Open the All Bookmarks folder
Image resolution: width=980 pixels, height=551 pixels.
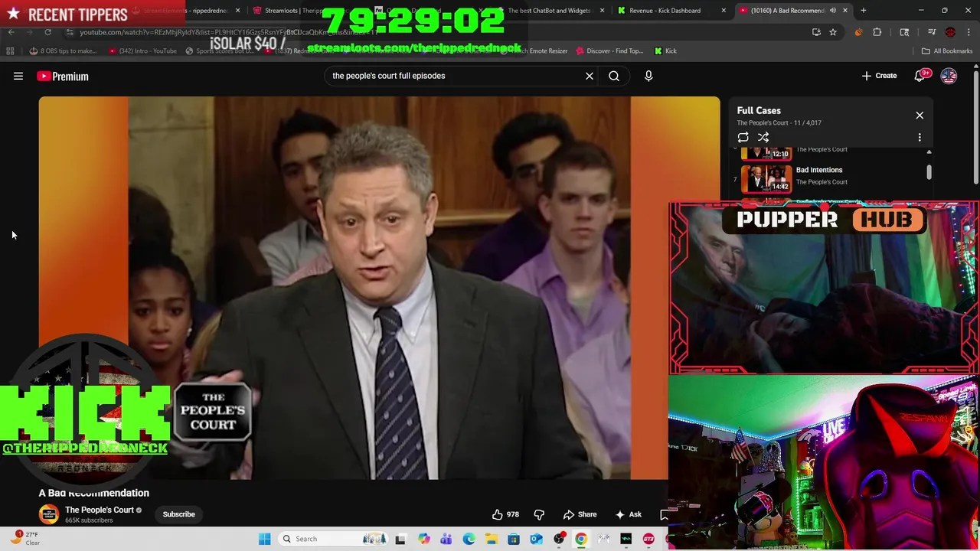(x=947, y=51)
